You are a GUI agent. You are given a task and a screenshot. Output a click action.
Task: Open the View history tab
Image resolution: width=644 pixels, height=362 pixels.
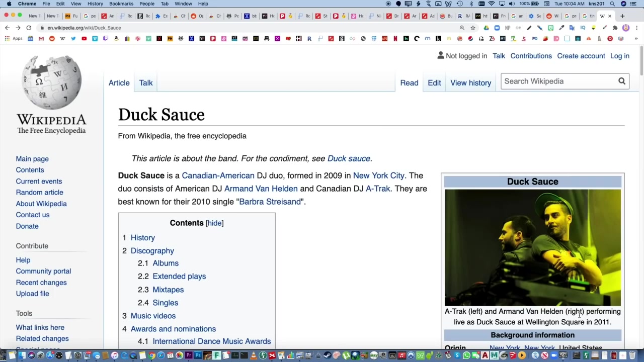[471, 83]
